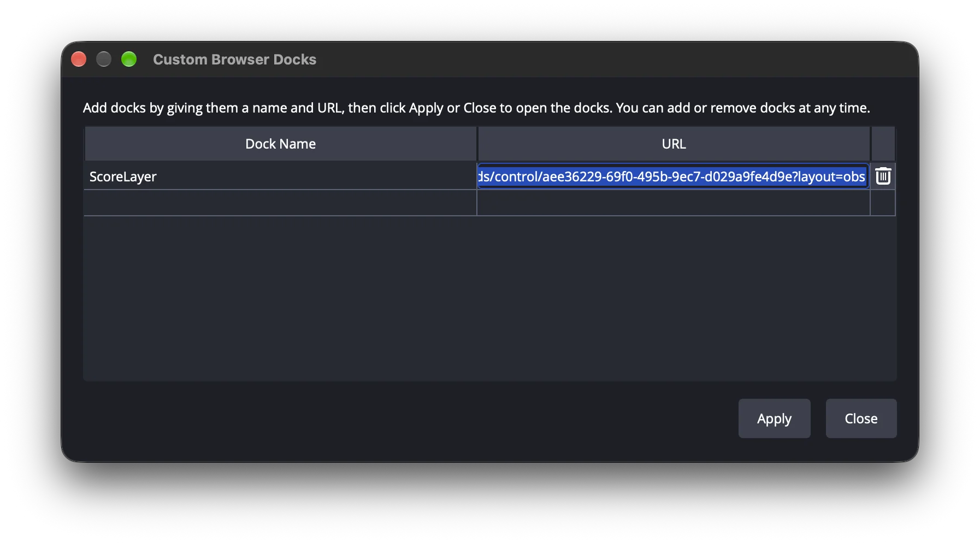Select the ScoreLayer dock name cell

[280, 176]
